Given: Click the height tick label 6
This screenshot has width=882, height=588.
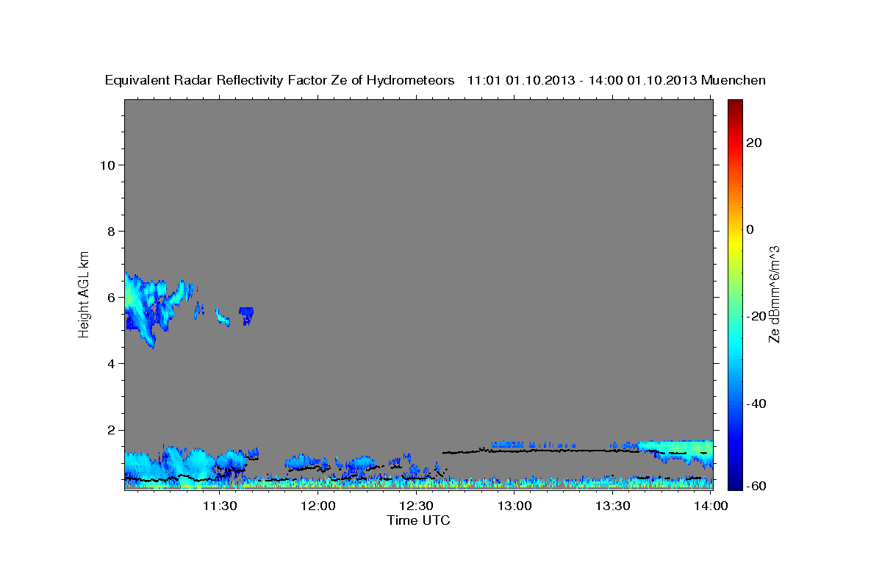Looking at the screenshot, I should pos(112,297).
